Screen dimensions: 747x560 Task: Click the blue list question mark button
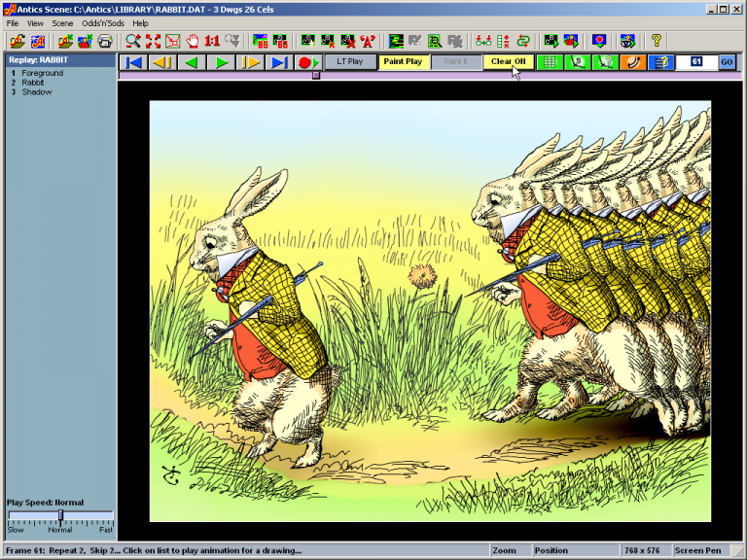click(x=660, y=62)
